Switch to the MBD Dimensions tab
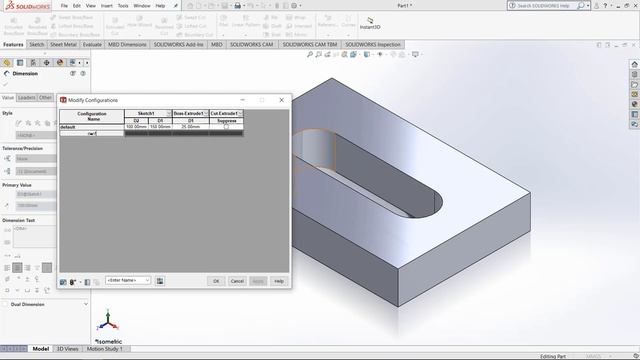Viewport: 640px width, 360px height. (127, 44)
